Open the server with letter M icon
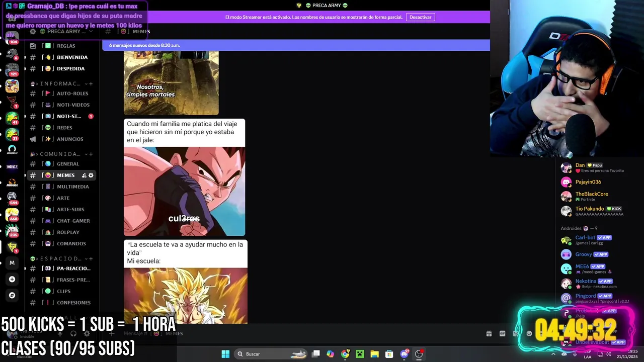Image resolution: width=644 pixels, height=362 pixels. point(12,262)
